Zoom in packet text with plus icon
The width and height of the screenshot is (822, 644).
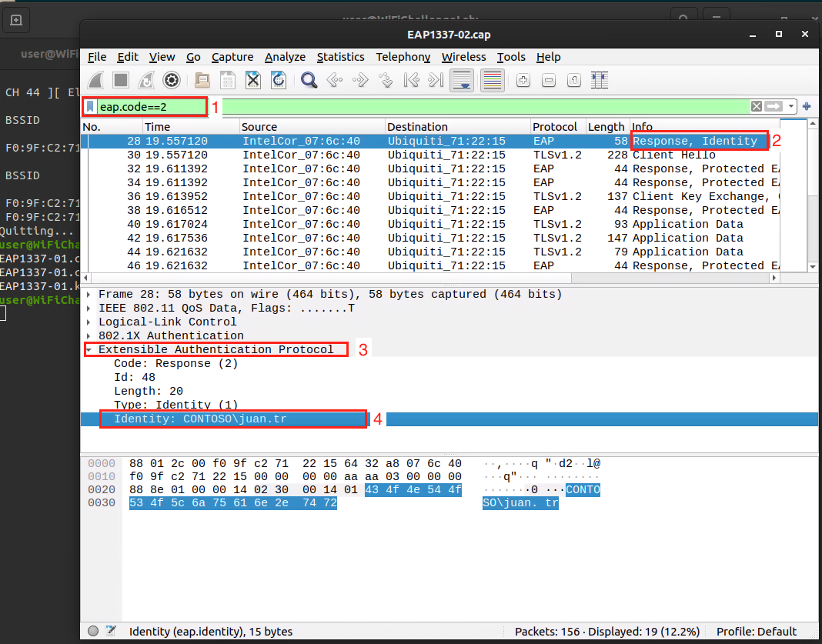(x=523, y=80)
